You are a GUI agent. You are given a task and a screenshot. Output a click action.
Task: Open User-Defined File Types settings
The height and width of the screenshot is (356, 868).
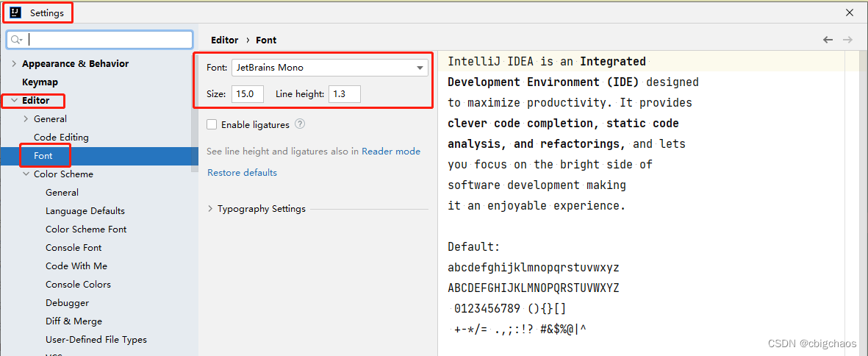click(x=96, y=339)
